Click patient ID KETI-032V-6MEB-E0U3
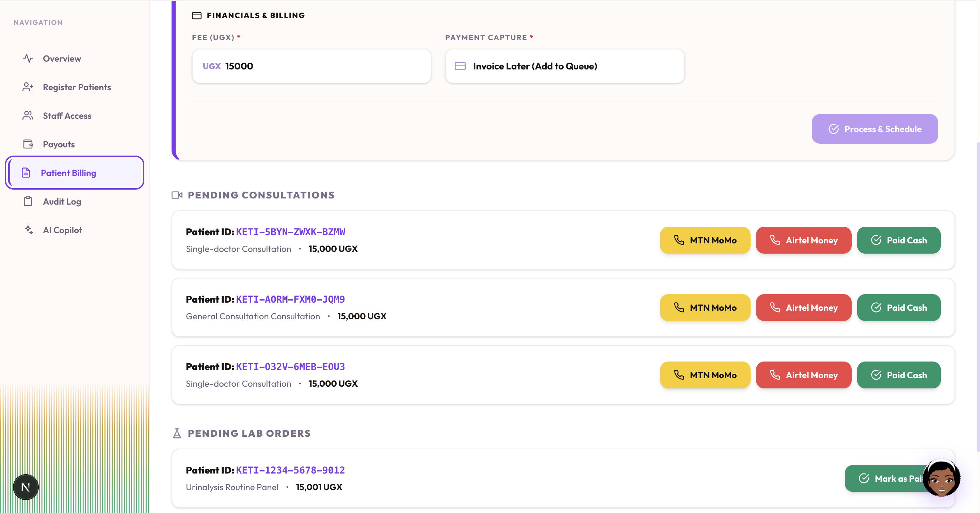This screenshot has height=513, width=980. click(291, 367)
